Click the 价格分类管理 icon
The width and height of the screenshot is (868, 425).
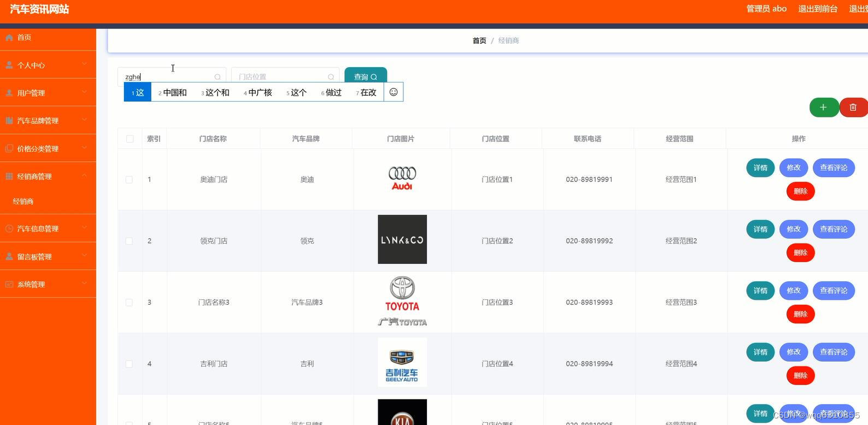pos(9,149)
